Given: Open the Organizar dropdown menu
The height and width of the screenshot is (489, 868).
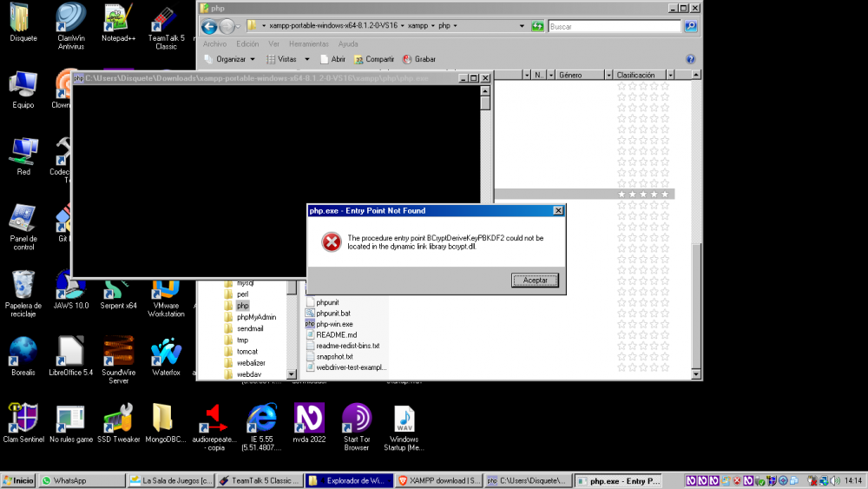Looking at the screenshot, I should tap(230, 59).
